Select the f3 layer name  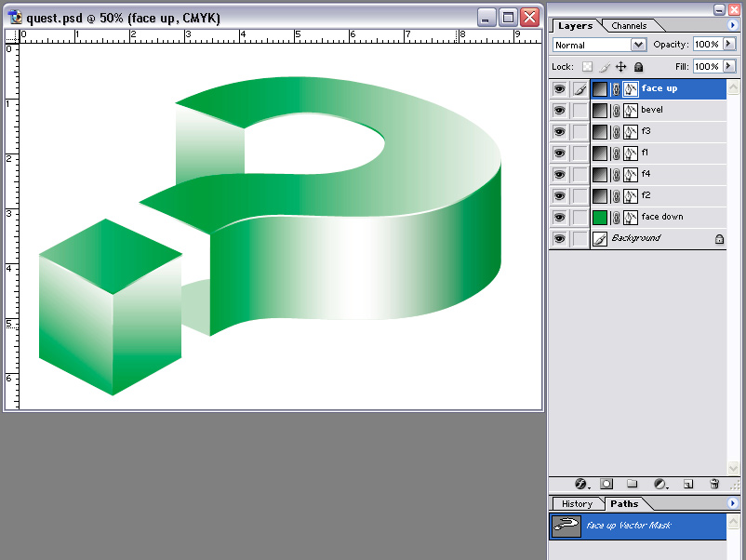pyautogui.click(x=646, y=131)
